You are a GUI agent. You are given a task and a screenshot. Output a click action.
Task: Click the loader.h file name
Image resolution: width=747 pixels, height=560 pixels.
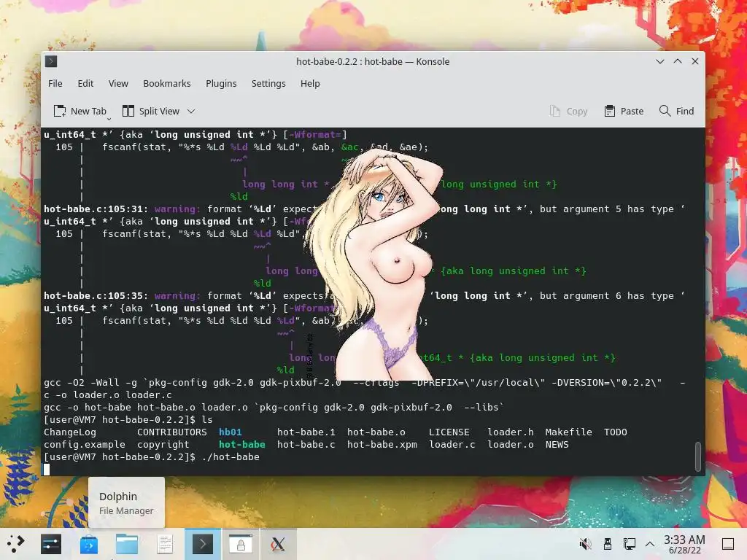click(510, 432)
